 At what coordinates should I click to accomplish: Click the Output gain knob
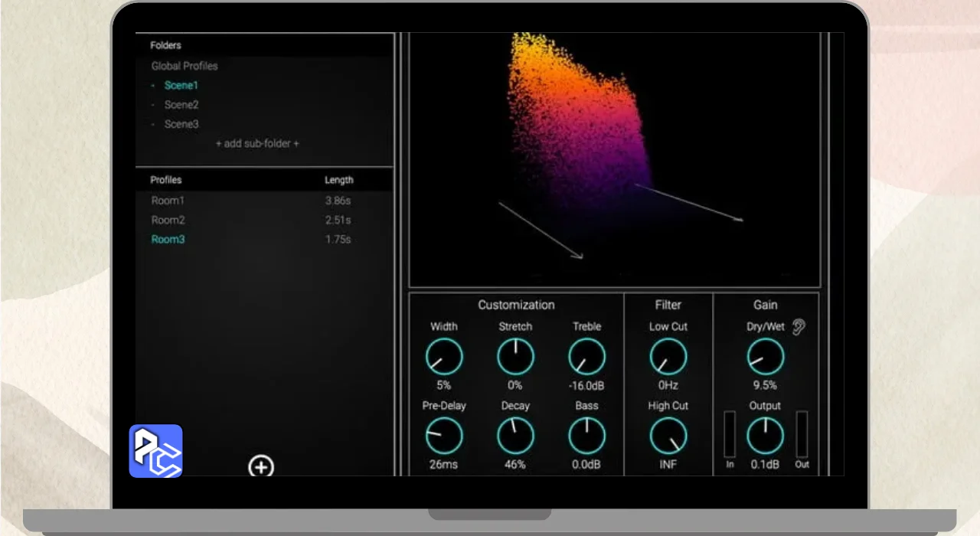tap(765, 436)
